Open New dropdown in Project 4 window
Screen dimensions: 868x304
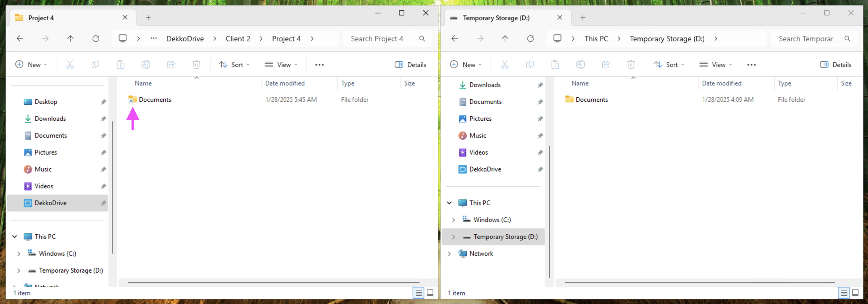tap(31, 64)
